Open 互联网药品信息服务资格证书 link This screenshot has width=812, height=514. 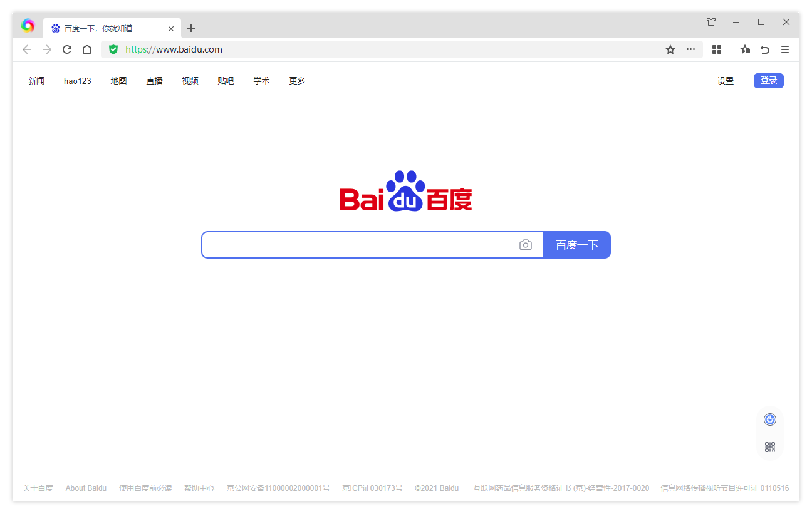[561, 488]
